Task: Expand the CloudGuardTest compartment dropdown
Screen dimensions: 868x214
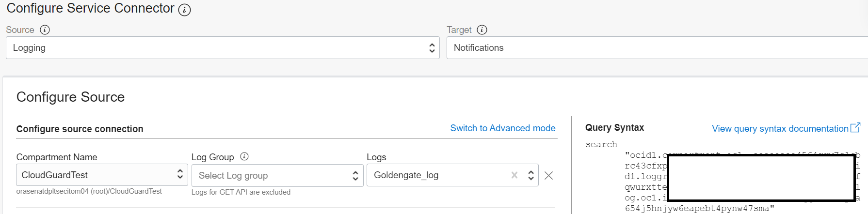Action: click(102, 175)
